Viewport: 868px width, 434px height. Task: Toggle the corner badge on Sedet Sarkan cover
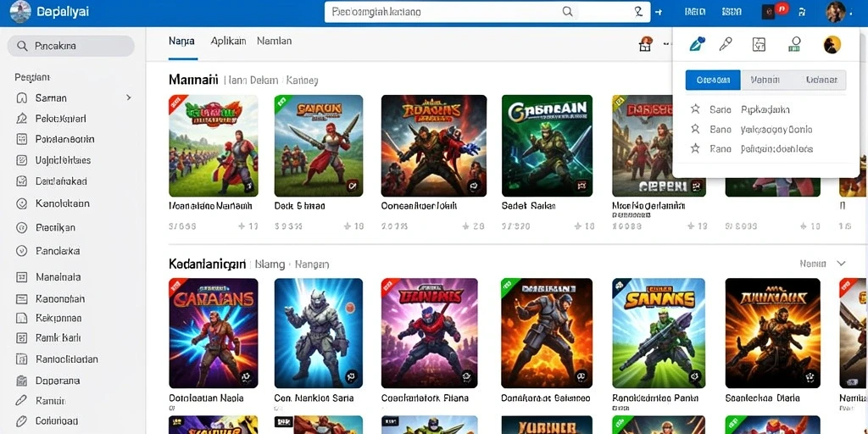(581, 186)
